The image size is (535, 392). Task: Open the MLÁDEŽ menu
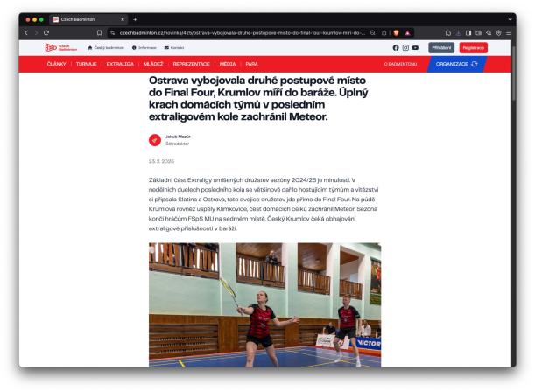click(x=153, y=64)
